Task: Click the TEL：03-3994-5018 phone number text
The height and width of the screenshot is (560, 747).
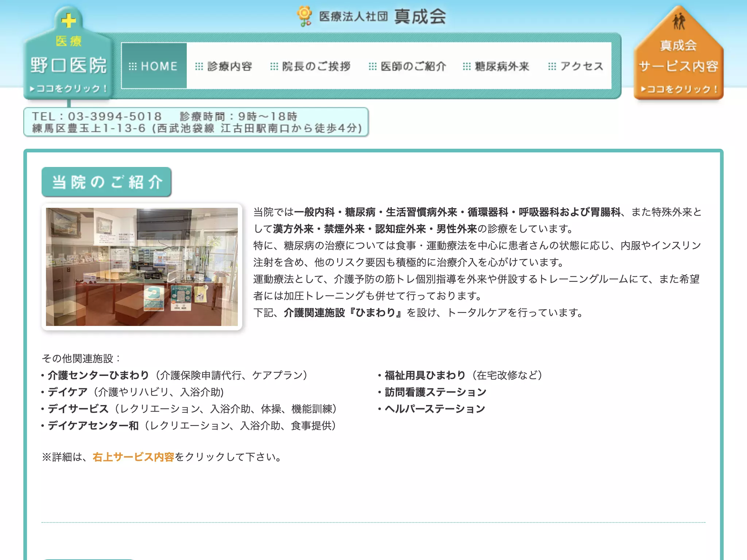Action: 97,117
